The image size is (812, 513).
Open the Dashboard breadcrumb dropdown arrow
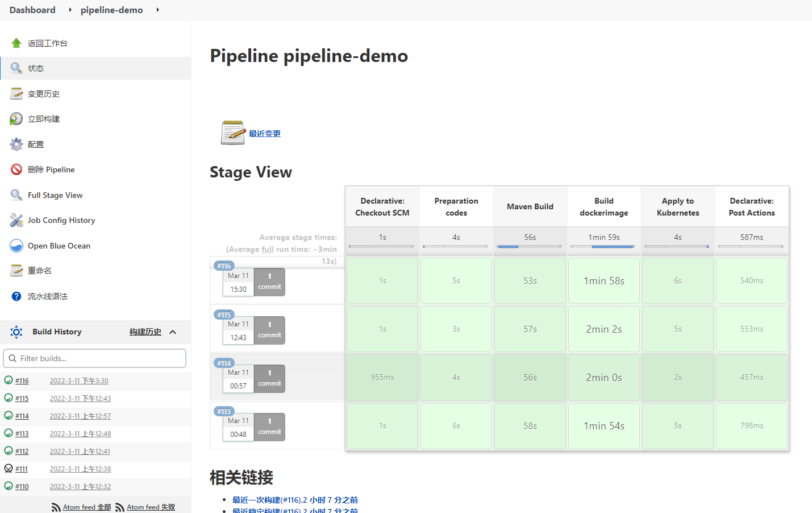click(x=70, y=10)
